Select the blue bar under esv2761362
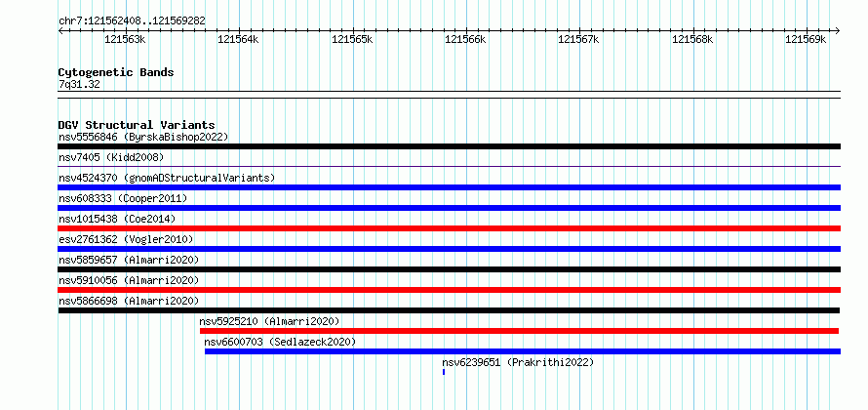The image size is (868, 410). pos(449,249)
